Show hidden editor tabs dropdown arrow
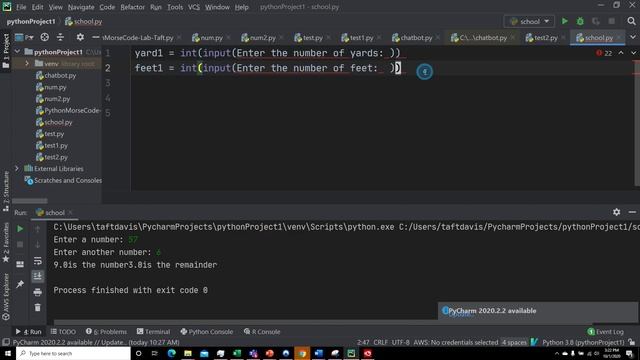The image size is (640, 360). click(x=633, y=38)
